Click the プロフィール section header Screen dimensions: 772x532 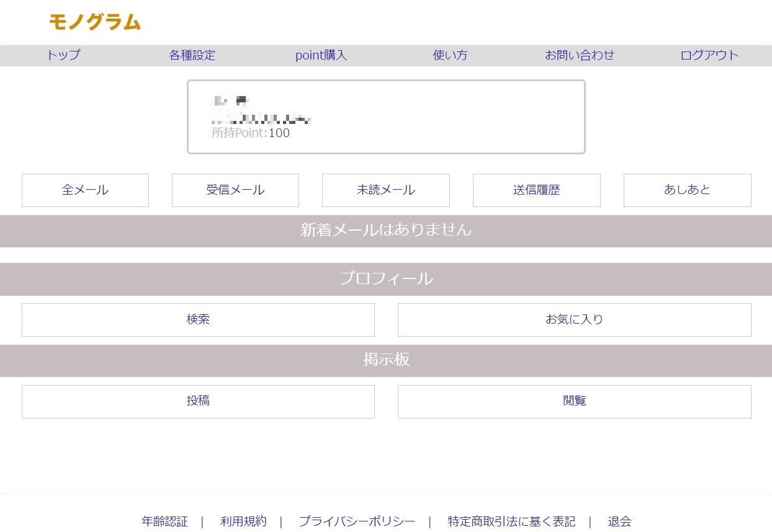coord(386,279)
